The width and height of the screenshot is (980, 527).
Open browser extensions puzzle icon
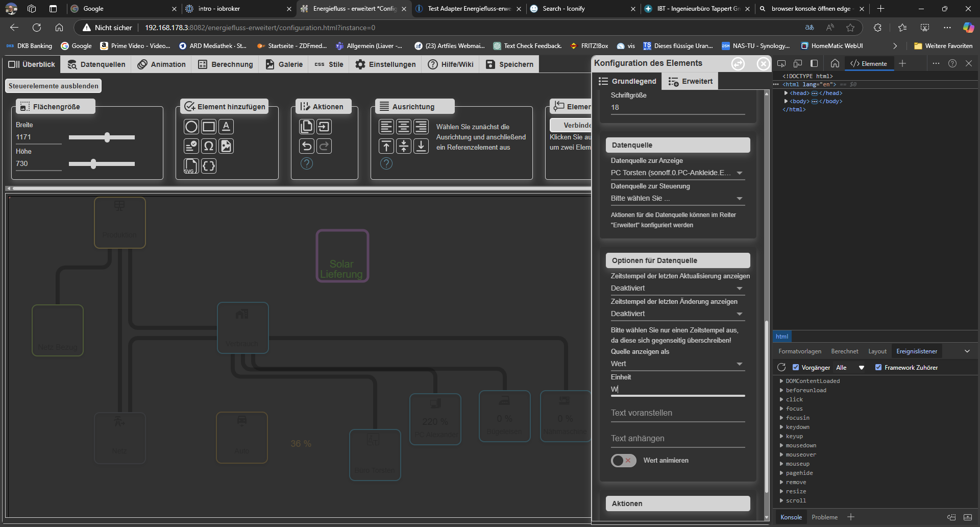coord(877,28)
